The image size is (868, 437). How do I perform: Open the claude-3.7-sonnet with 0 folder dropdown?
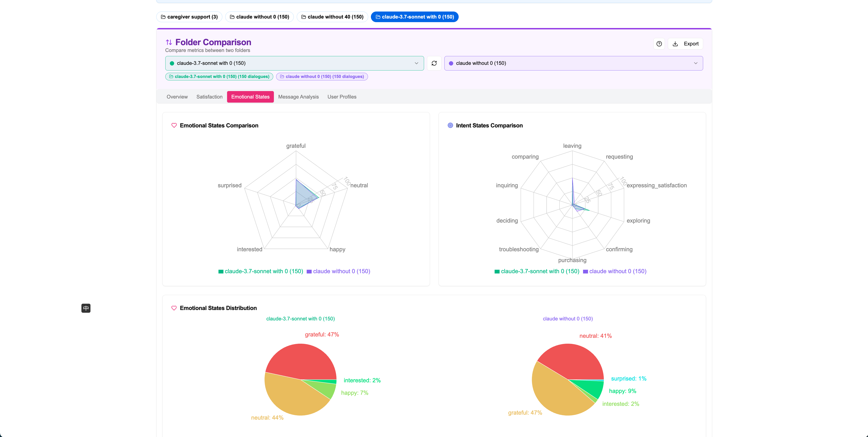[x=294, y=63]
